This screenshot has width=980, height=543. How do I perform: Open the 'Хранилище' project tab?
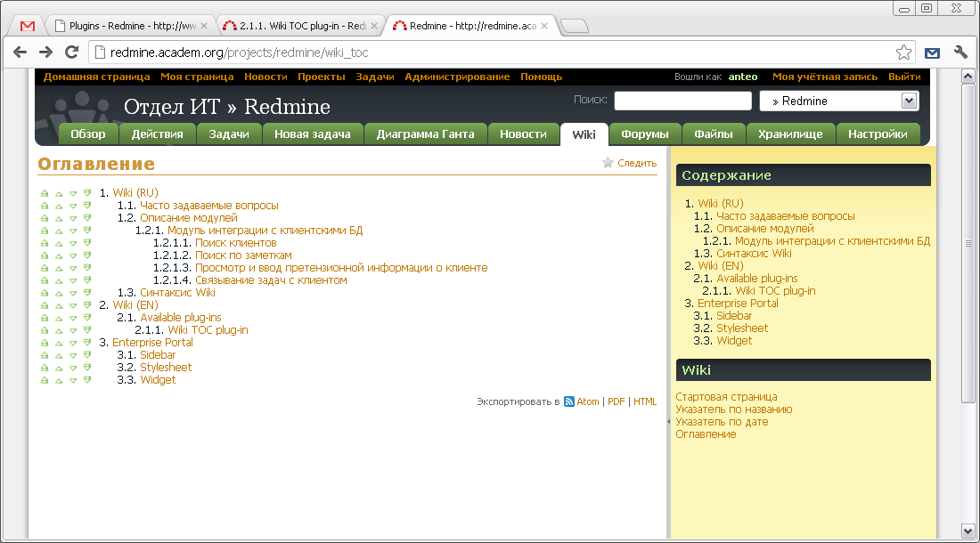coord(790,134)
